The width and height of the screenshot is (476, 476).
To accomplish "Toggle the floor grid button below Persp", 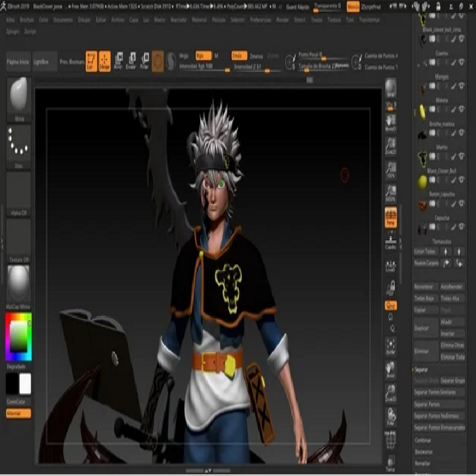I will 391,242.
